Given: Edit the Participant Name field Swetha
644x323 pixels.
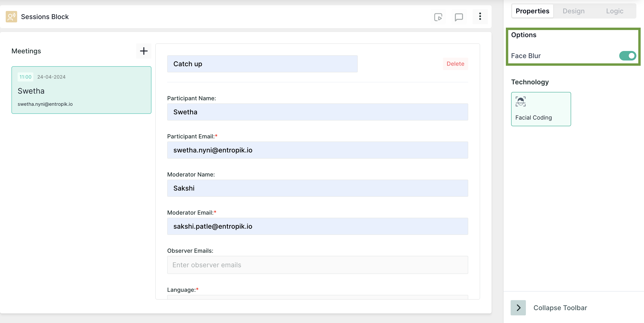Looking at the screenshot, I should pyautogui.click(x=317, y=112).
